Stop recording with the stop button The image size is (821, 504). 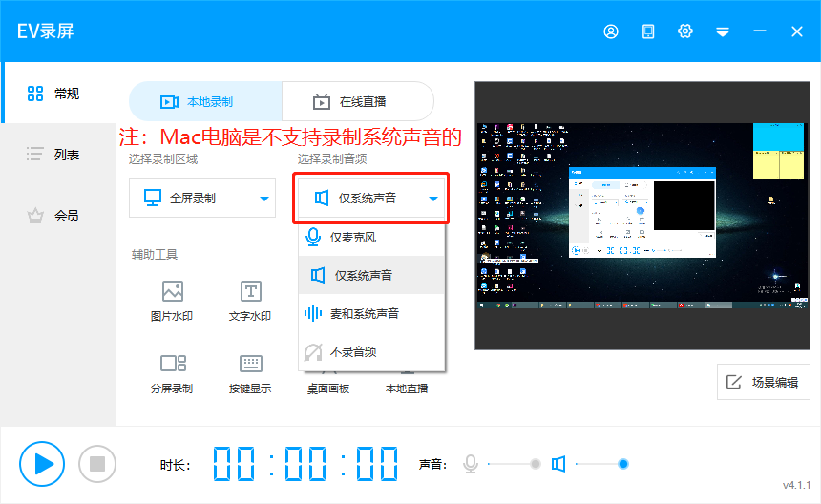(97, 464)
